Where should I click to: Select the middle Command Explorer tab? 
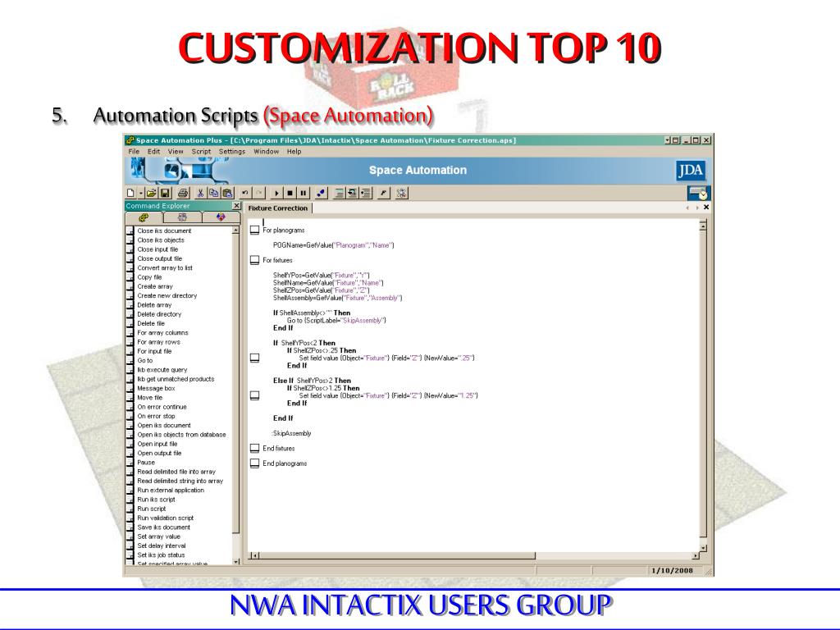182,217
